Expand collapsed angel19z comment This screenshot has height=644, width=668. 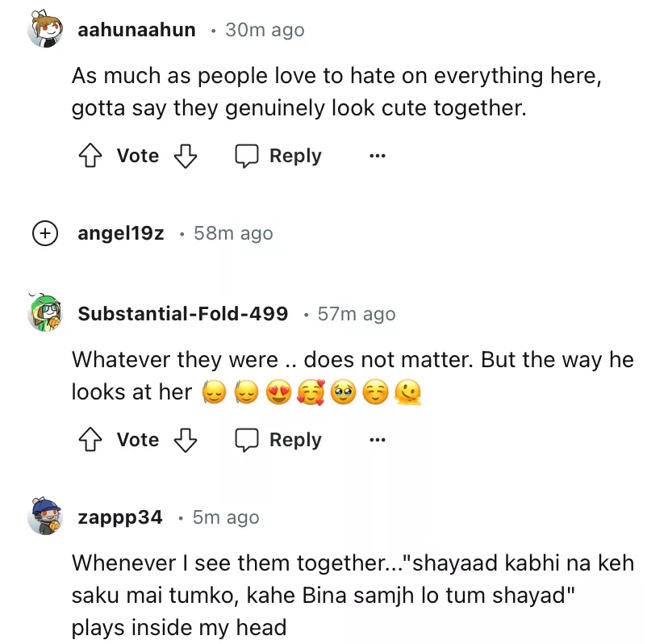point(44,233)
